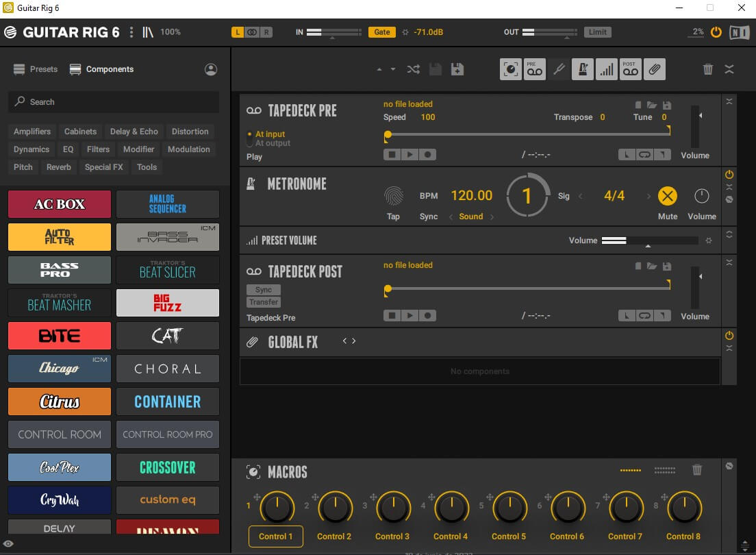Click the Preset Volume slider
Screen dimensions: 756x555
(649, 241)
